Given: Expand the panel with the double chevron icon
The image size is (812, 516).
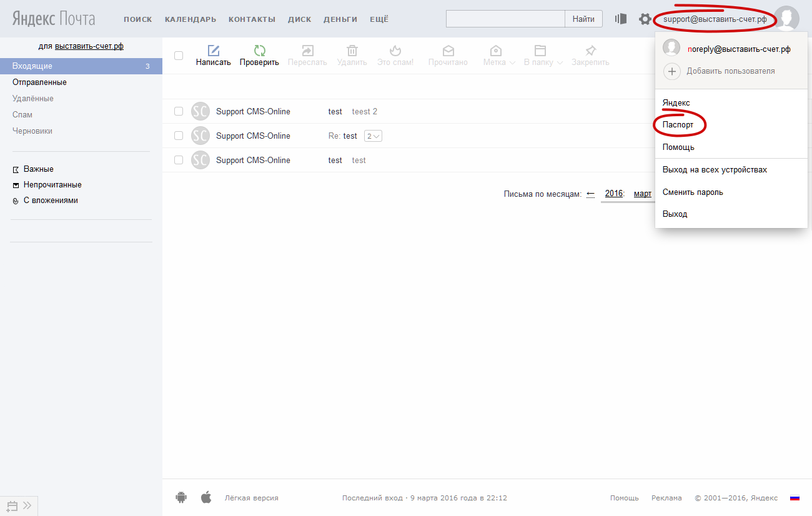Looking at the screenshot, I should 27,505.
